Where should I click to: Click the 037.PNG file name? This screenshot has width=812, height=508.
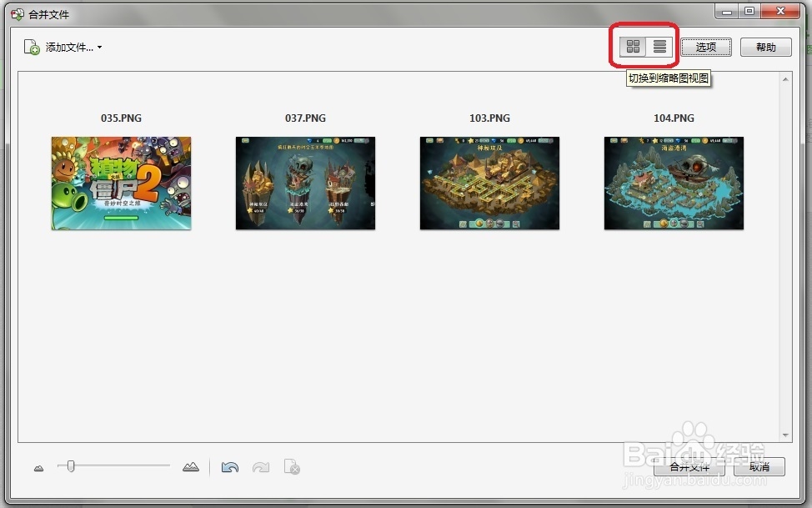(x=305, y=118)
